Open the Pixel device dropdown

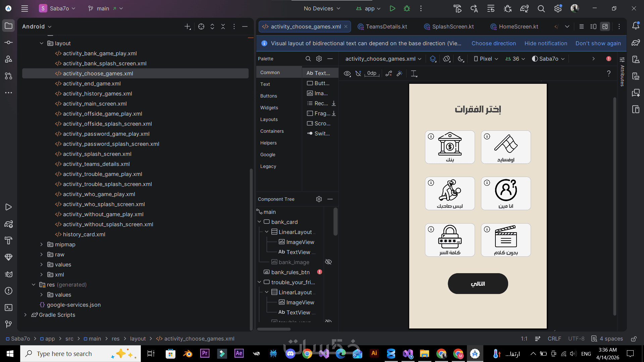[x=486, y=59]
